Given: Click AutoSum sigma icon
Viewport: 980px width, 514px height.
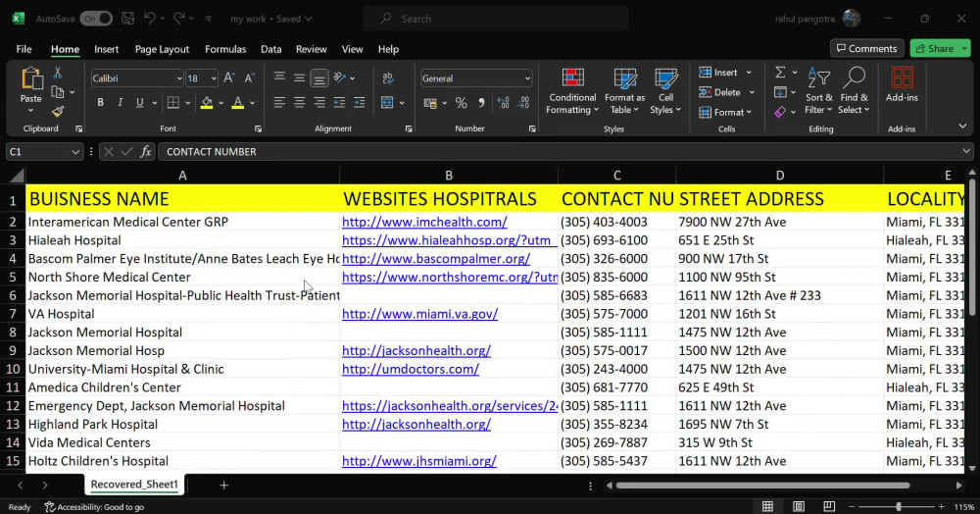Looking at the screenshot, I should click(781, 73).
